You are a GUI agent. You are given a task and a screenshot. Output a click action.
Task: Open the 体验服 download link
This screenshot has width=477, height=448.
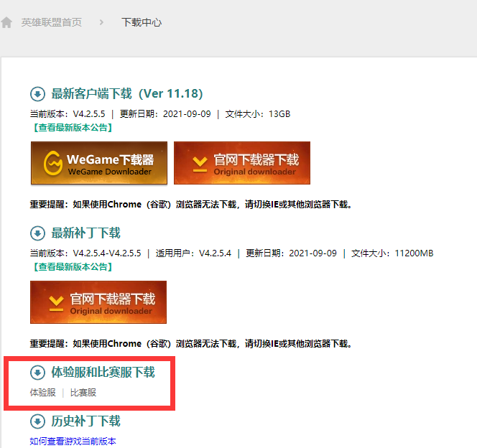coord(43,393)
